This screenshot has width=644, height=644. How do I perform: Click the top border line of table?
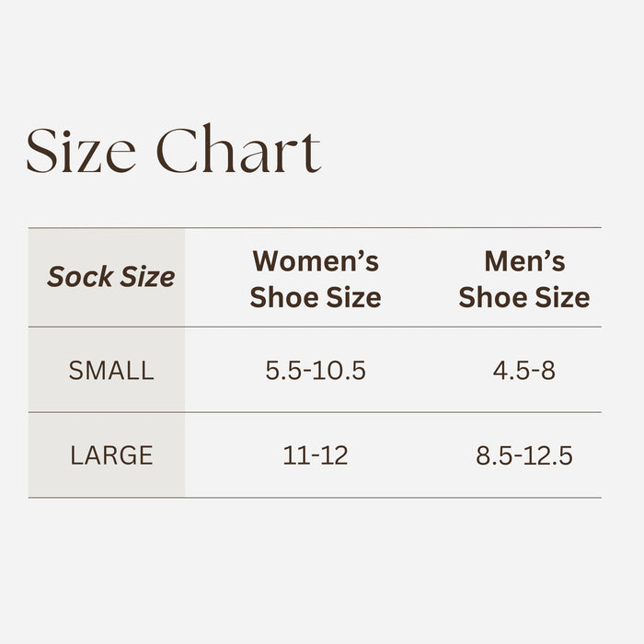(315, 227)
